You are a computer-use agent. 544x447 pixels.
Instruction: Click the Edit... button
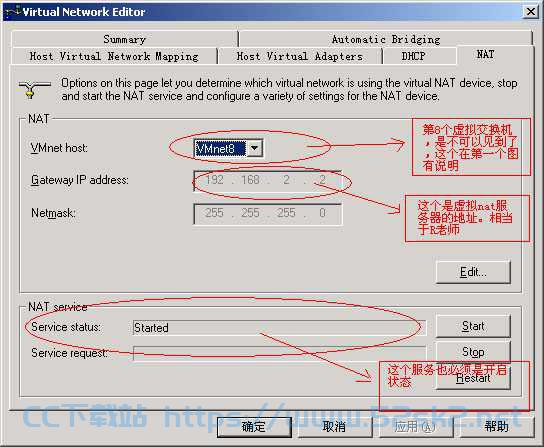click(x=473, y=272)
